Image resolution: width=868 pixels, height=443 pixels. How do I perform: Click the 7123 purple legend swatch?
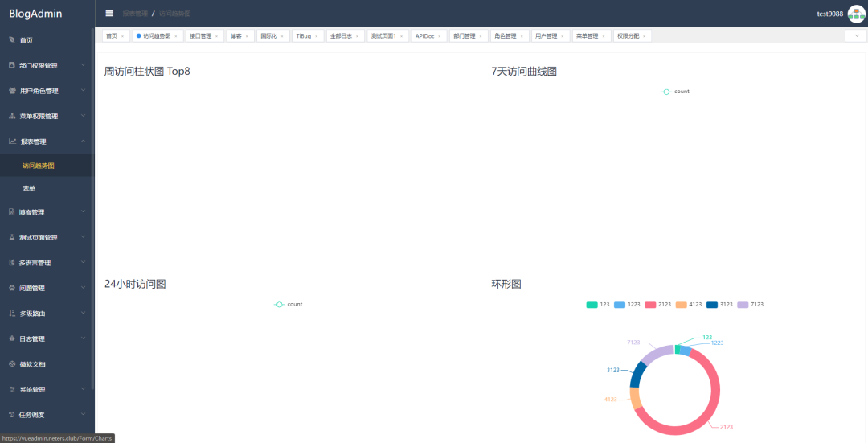(743, 305)
